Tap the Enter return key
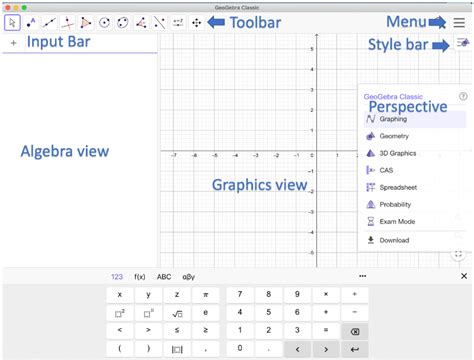474x360 pixels. (x=355, y=349)
